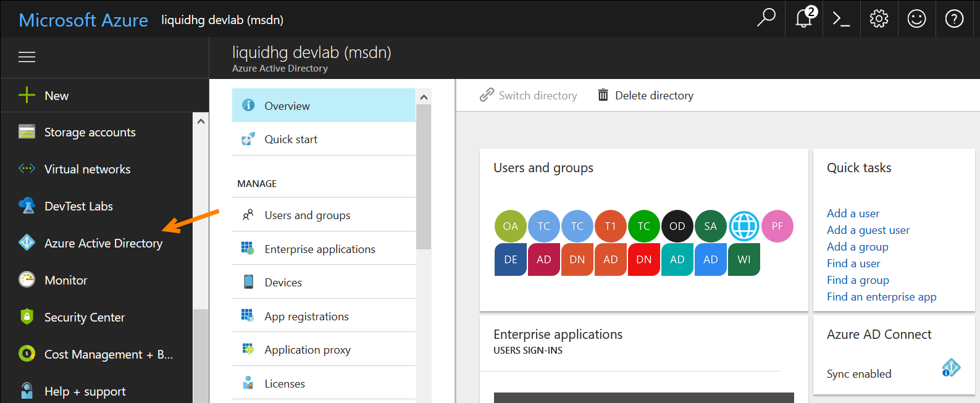Click the globe user avatar icon
Screen dimensions: 980x403
coord(743,226)
